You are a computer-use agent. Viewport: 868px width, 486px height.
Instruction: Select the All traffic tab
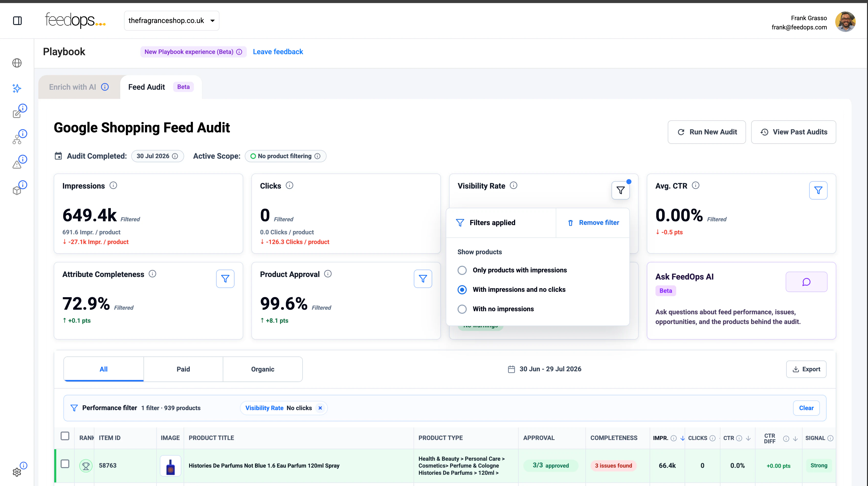click(103, 369)
